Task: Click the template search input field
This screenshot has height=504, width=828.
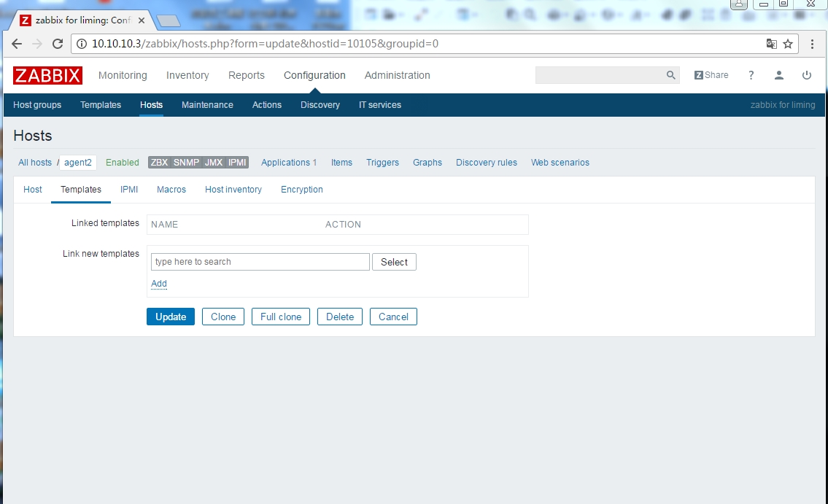Action: (x=260, y=262)
